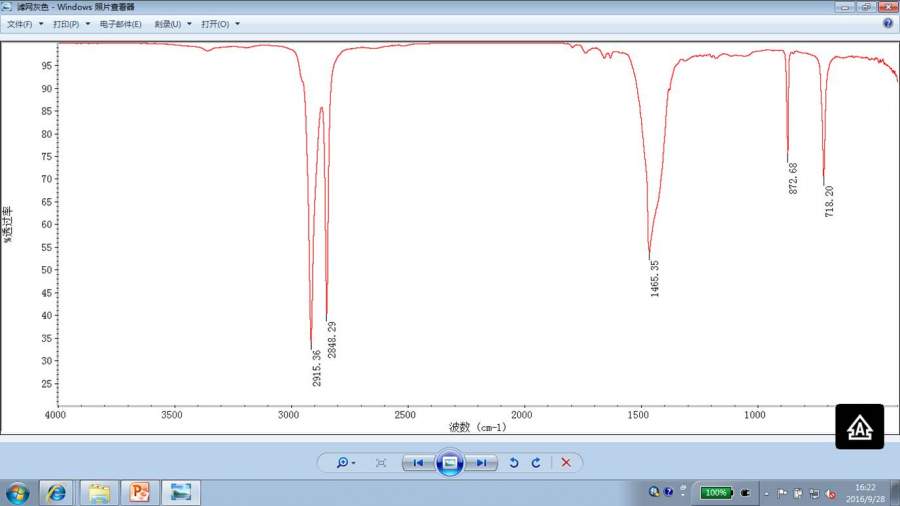Click the 95 y-axis tick label
This screenshot has width=900, height=506.
click(x=46, y=66)
